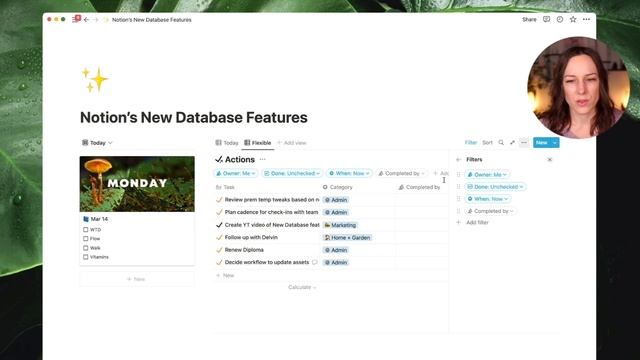Open the page updates clock icon
Viewport: 640px width, 360px height.
tap(560, 19)
